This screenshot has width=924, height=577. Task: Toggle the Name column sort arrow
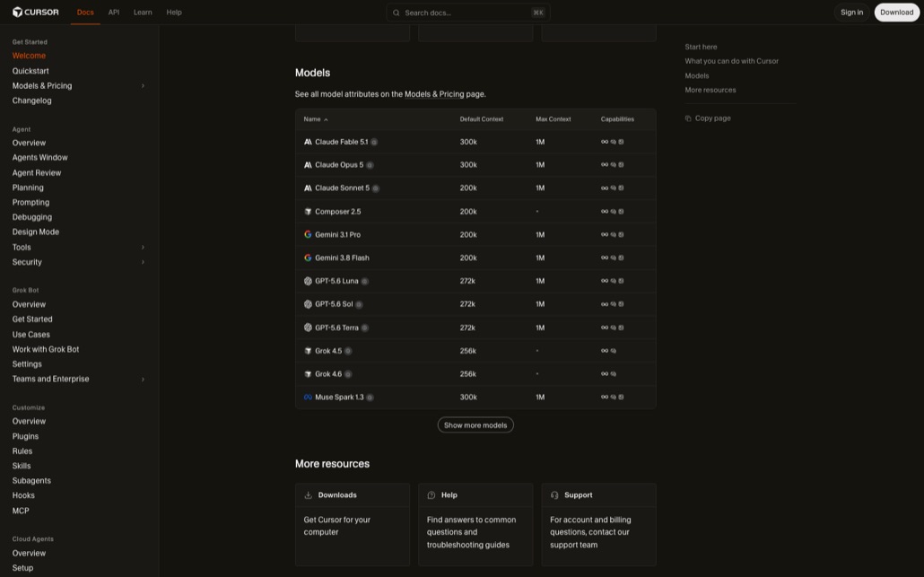tap(326, 119)
